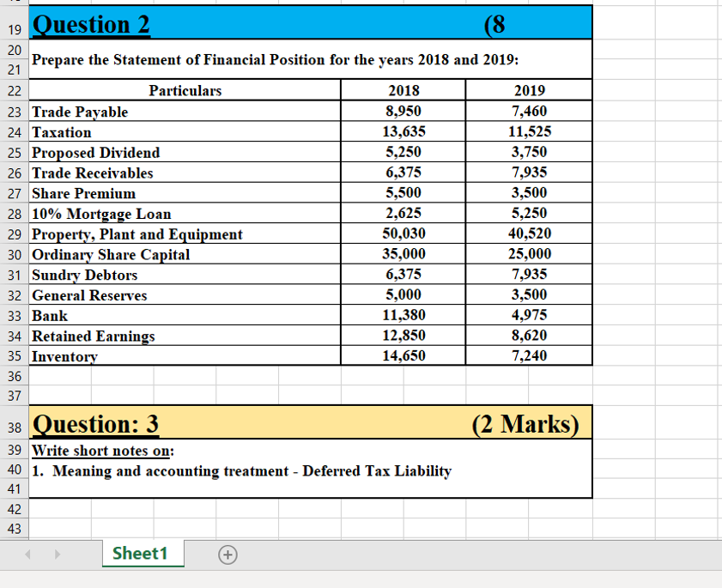Select the General Reserves cell
This screenshot has height=588, width=722.
(x=185, y=294)
